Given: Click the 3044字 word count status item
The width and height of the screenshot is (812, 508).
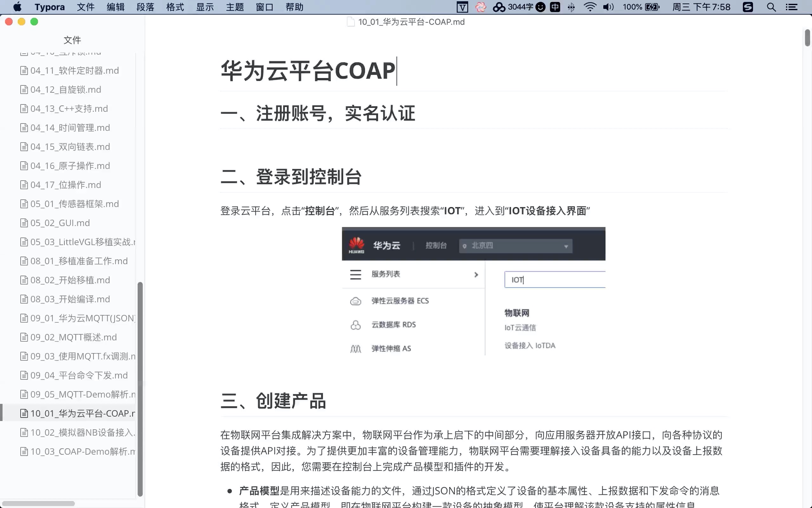Looking at the screenshot, I should click(513, 7).
